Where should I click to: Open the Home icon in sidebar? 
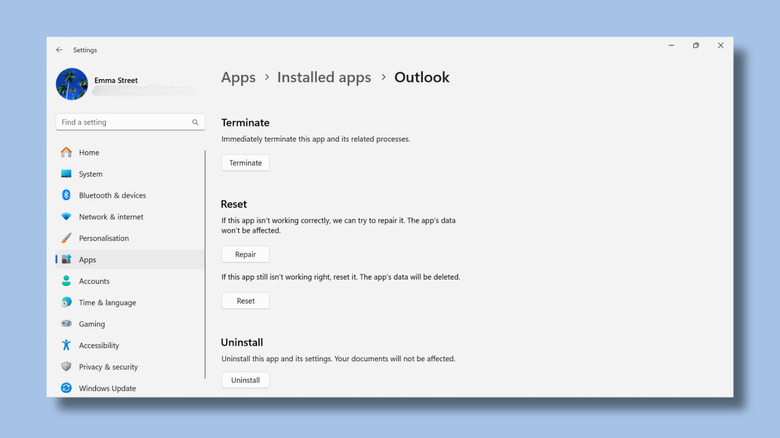66,152
